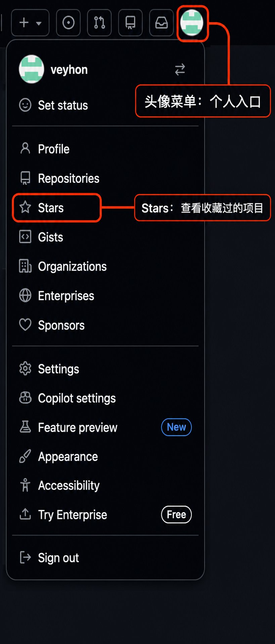This screenshot has width=275, height=644.
Task: Expand the Create new plus dropdown
Action: pos(30,23)
